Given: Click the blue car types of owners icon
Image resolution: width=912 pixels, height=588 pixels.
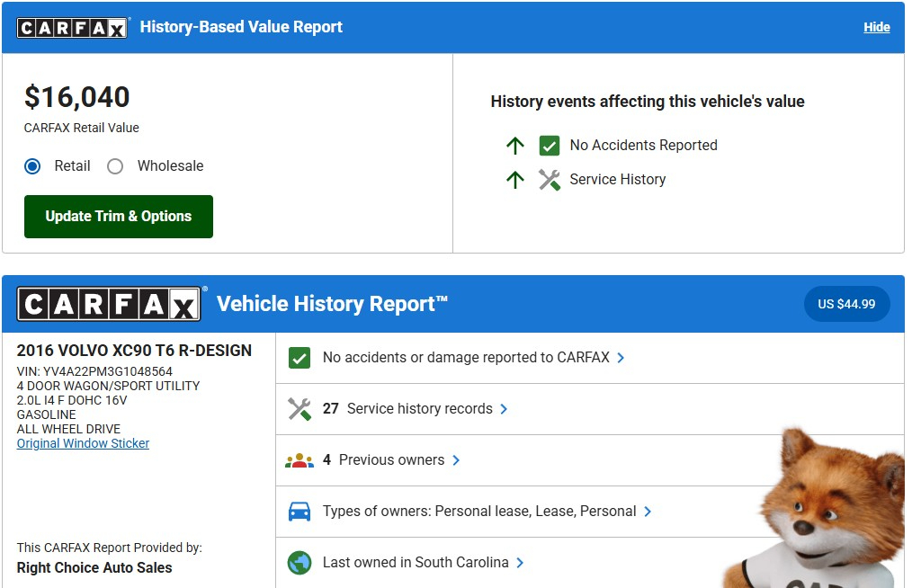Looking at the screenshot, I should (x=299, y=512).
